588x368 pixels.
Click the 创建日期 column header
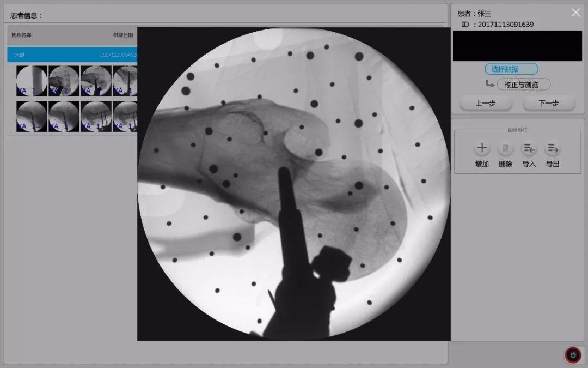122,35
